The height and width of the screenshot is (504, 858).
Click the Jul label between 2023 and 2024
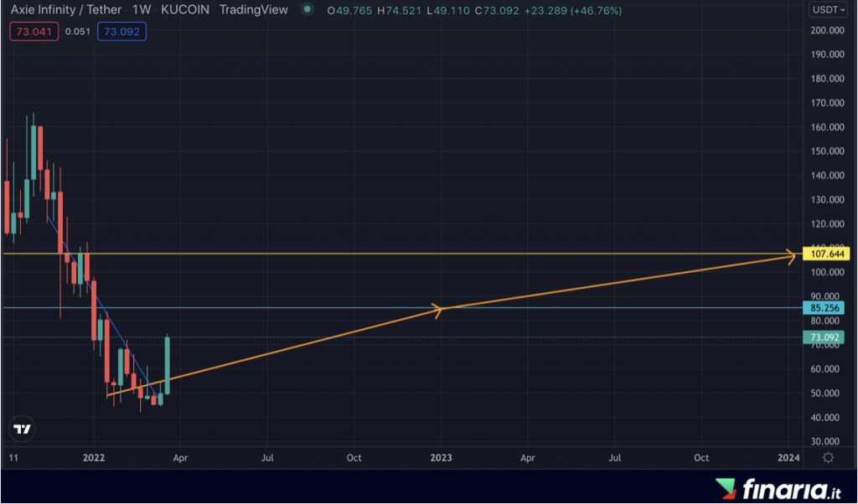pos(614,458)
